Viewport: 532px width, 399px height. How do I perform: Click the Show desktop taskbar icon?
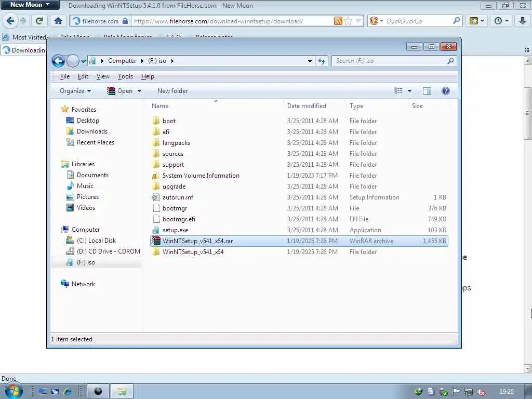43,392
